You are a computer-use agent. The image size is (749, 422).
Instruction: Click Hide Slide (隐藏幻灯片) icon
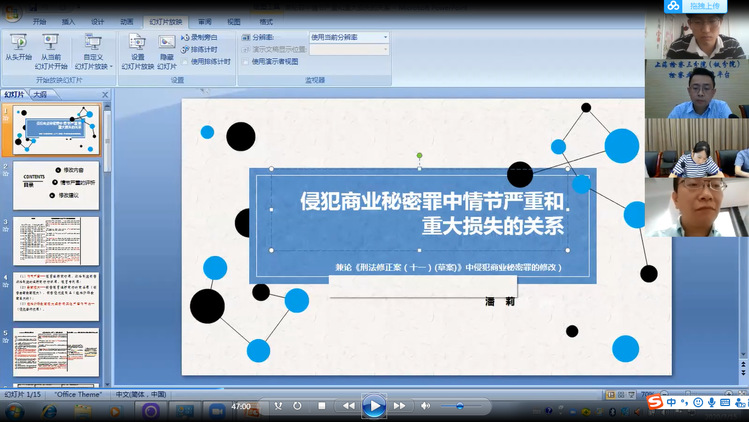click(x=166, y=49)
